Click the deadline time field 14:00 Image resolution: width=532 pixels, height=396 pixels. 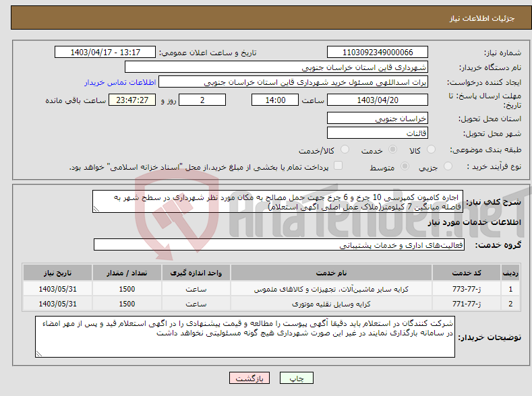pos(275,100)
